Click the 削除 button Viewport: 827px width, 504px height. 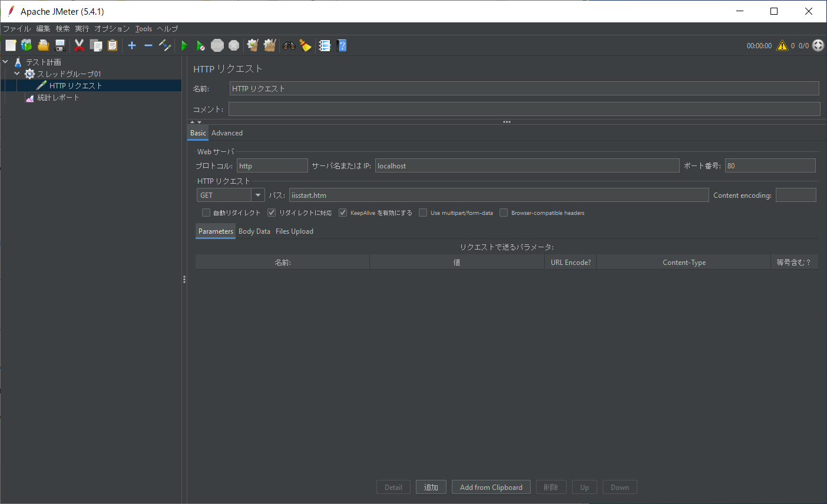click(551, 487)
